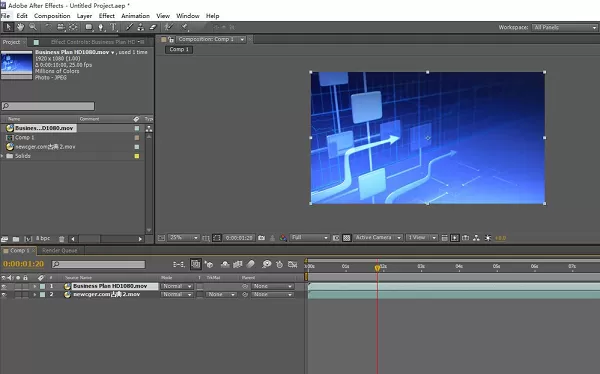Select the Rectangle shape tool
Screen dimensions: 600x374
pyautogui.click(x=89, y=27)
